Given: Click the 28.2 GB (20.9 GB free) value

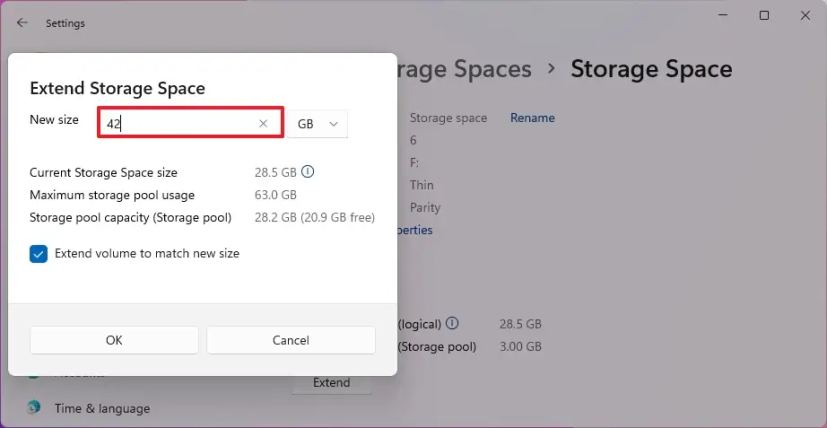Looking at the screenshot, I should [x=315, y=217].
